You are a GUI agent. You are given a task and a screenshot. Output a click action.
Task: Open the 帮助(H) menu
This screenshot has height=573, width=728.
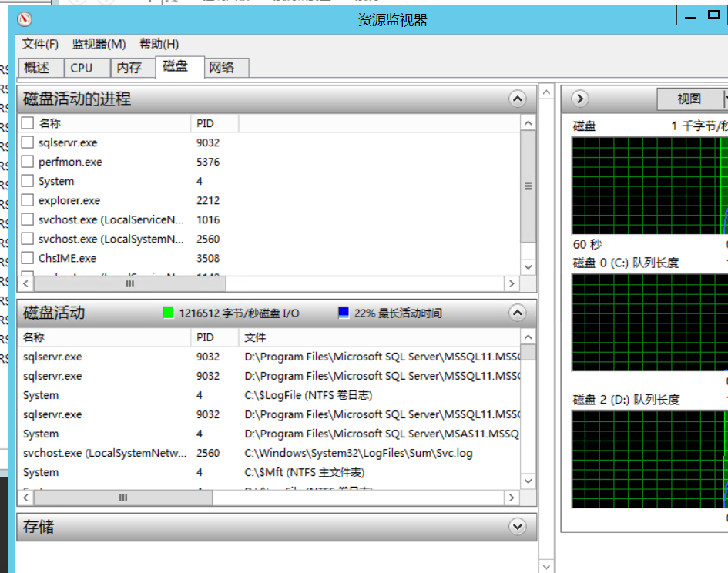(x=159, y=44)
